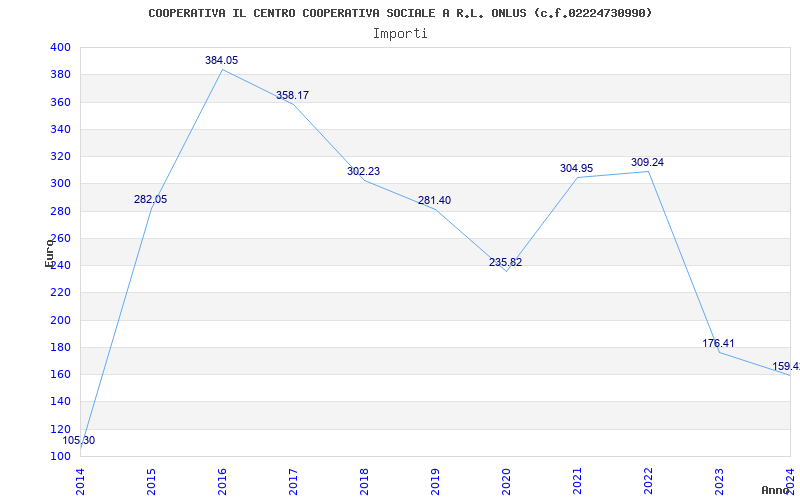
Task: Click the 309.24 data label
Action: (647, 162)
